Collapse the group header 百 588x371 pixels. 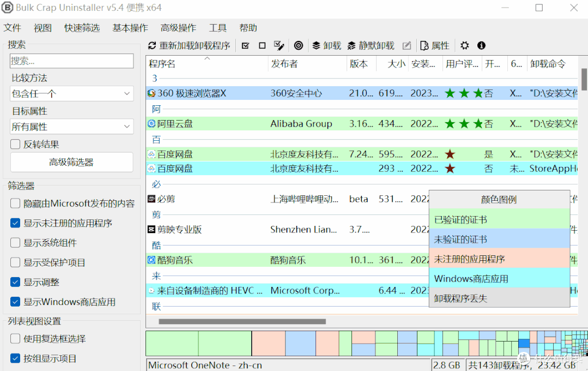point(156,139)
